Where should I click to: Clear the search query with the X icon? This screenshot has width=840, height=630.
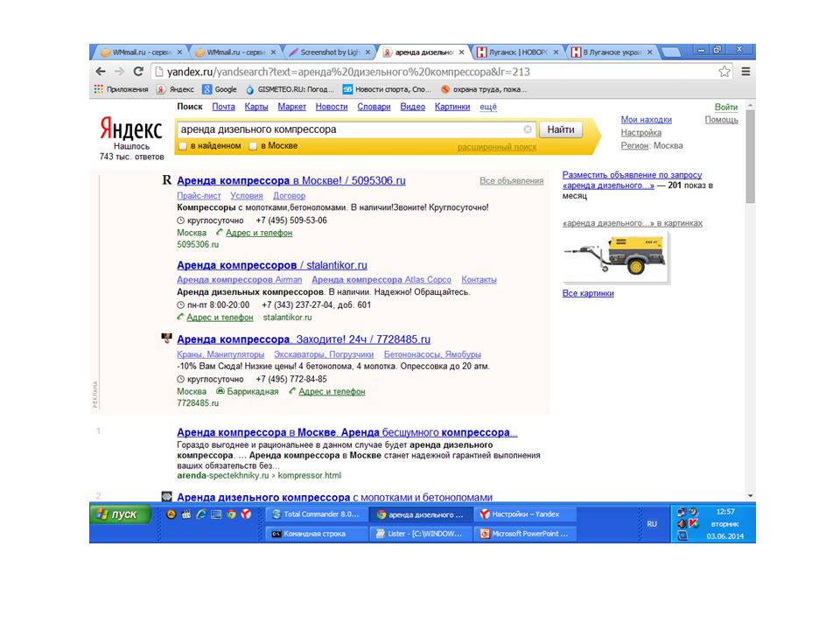(528, 129)
